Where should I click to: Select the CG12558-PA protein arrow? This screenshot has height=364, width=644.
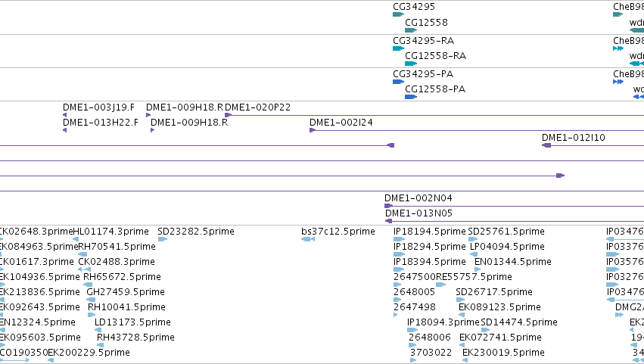click(411, 97)
